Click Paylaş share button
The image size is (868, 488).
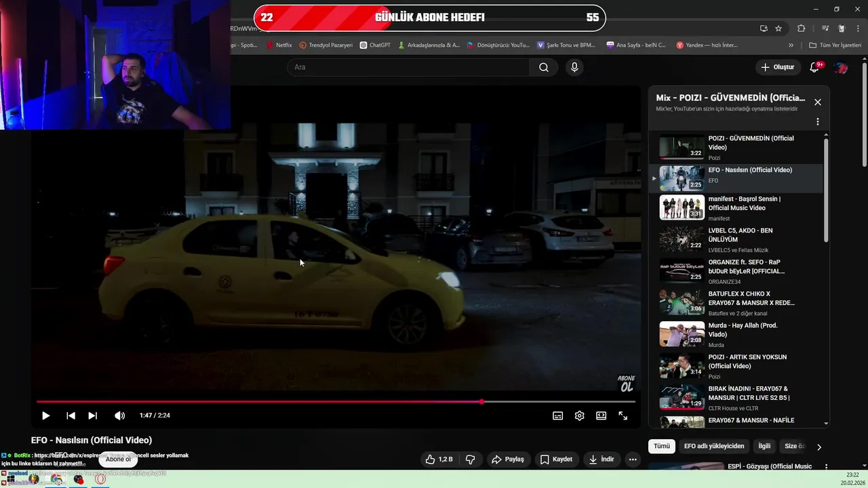pos(508,459)
